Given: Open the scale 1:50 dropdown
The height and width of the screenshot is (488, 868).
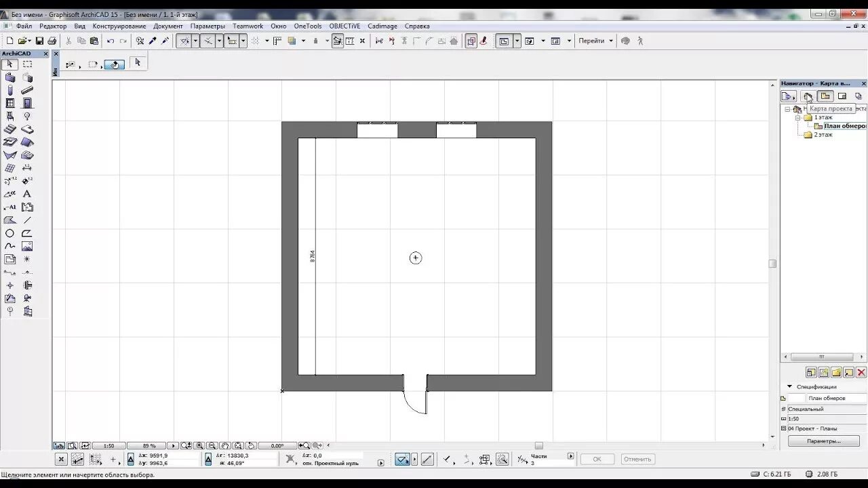Looking at the screenshot, I should 108,445.
